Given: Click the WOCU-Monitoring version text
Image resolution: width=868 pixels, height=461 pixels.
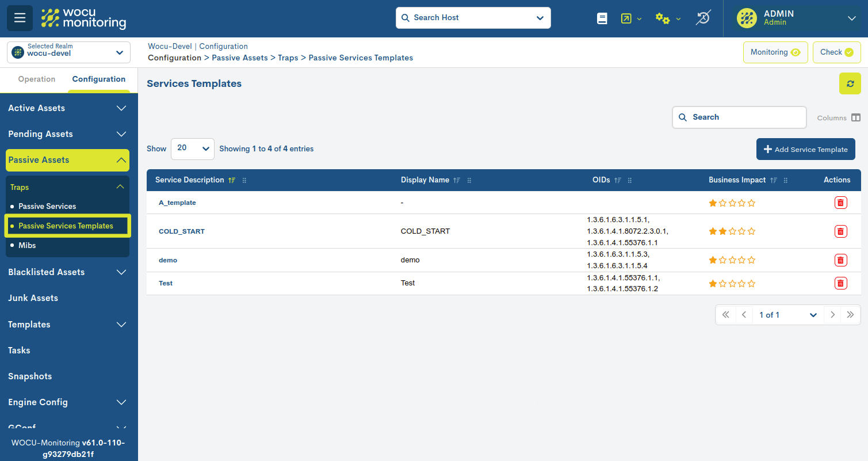Looking at the screenshot, I should point(68,448).
